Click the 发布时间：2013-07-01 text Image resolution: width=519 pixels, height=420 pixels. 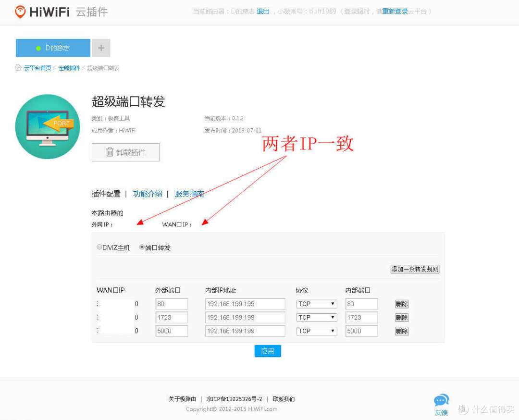pyautogui.click(x=233, y=130)
